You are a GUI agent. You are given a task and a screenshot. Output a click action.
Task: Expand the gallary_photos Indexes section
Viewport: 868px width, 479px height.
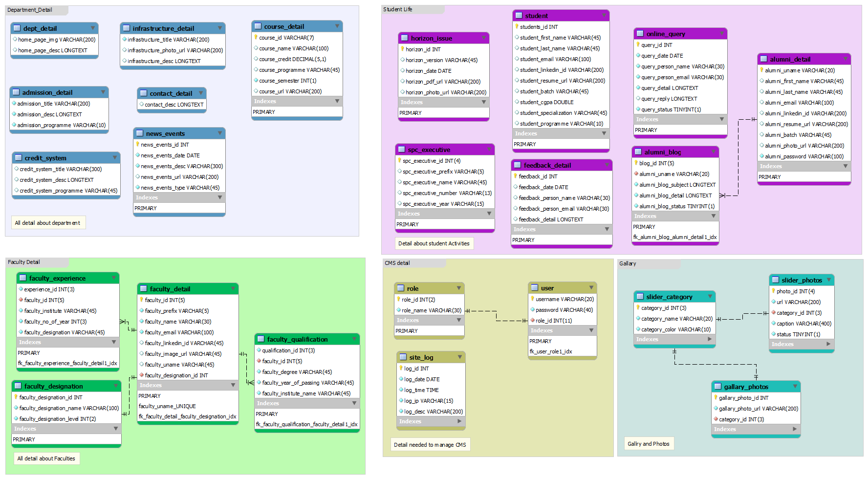[795, 429]
